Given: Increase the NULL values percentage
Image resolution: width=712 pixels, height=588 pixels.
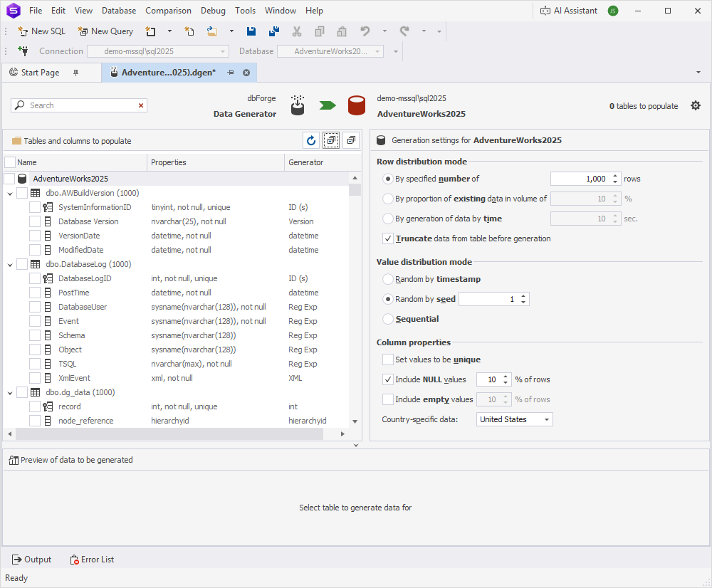Looking at the screenshot, I should [506, 377].
